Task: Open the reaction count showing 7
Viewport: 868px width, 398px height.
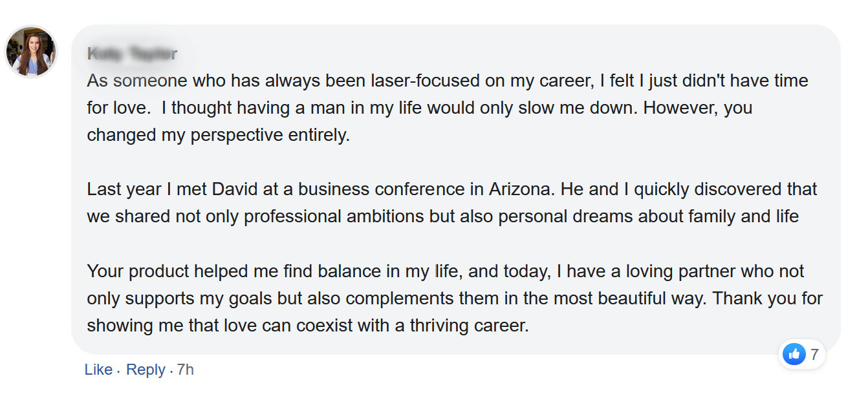Action: (814, 354)
